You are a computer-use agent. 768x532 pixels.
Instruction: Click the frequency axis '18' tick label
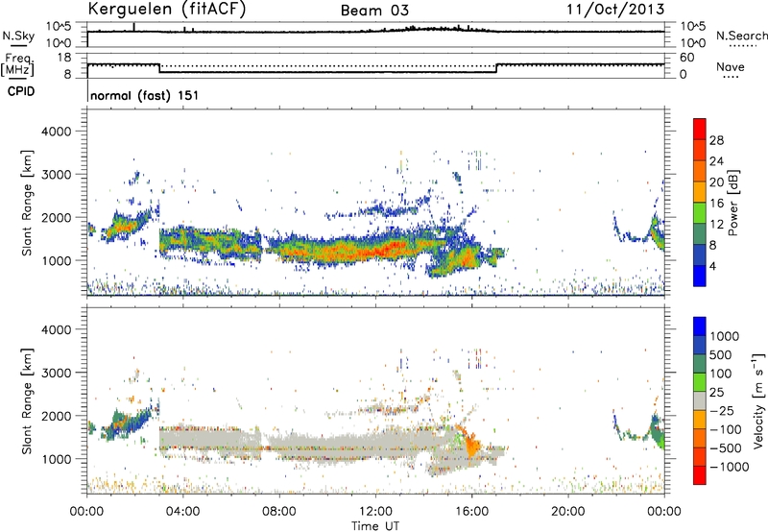click(x=64, y=58)
